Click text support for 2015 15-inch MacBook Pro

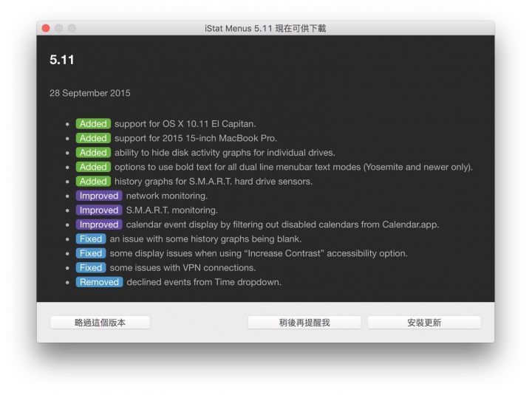coord(196,138)
